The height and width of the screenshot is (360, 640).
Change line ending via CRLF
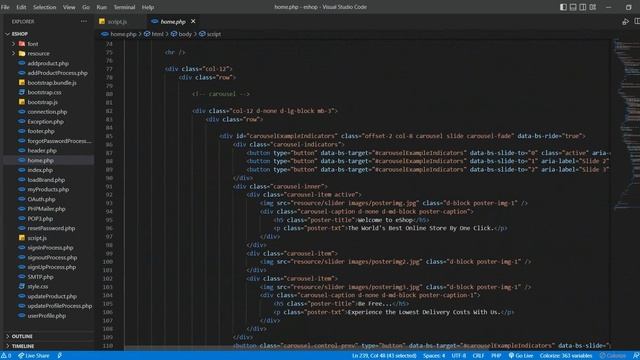click(478, 356)
